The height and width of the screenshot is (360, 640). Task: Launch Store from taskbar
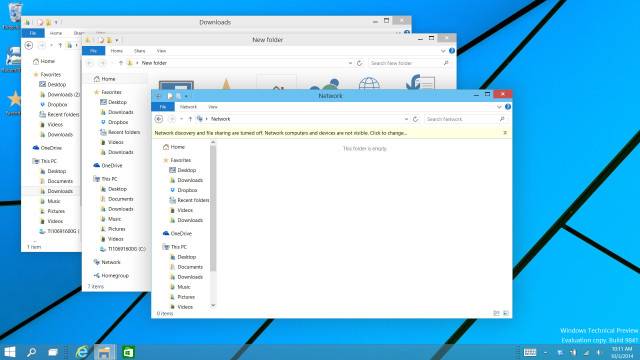click(x=128, y=352)
